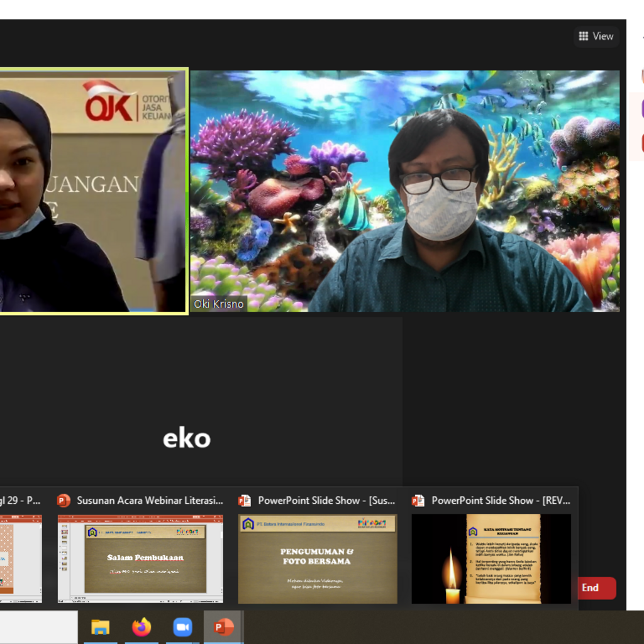Click PowerPoint icon beside the [Sus... slide show title
This screenshot has height=644, width=644.
point(245,501)
